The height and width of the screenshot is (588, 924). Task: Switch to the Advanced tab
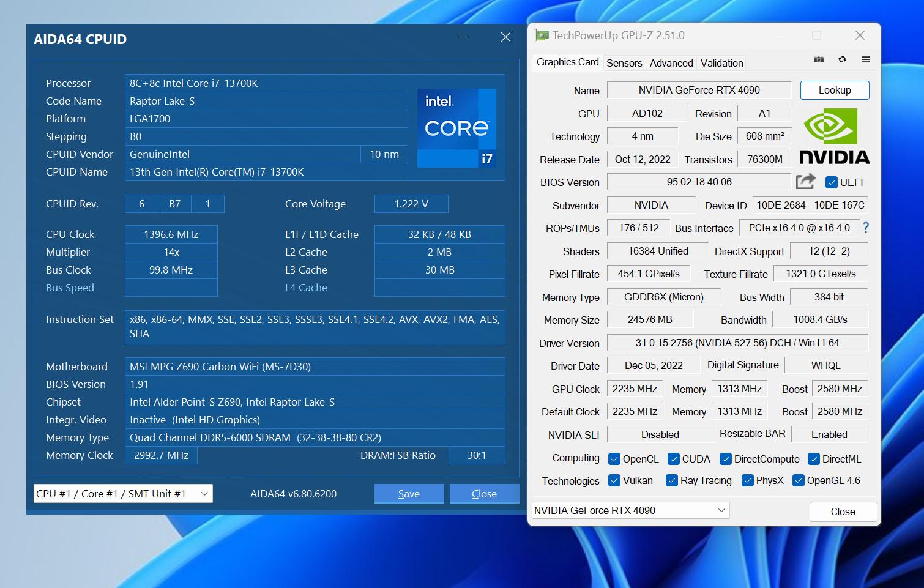671,63
